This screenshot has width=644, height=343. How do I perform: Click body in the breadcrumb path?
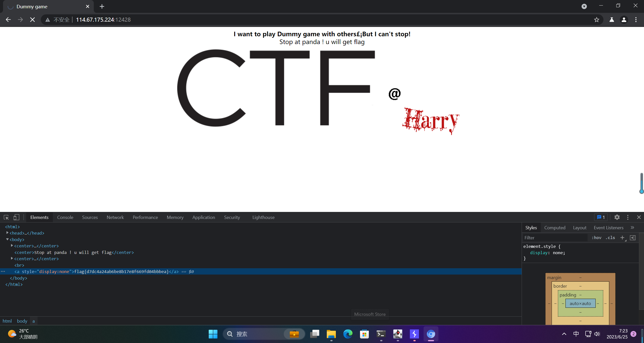tap(22, 321)
